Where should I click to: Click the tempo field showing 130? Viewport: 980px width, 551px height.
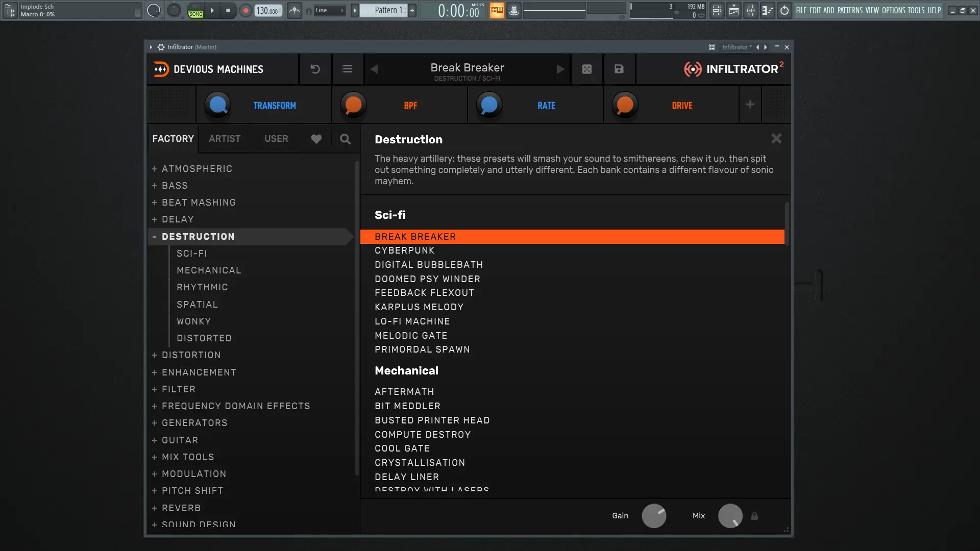click(x=266, y=10)
